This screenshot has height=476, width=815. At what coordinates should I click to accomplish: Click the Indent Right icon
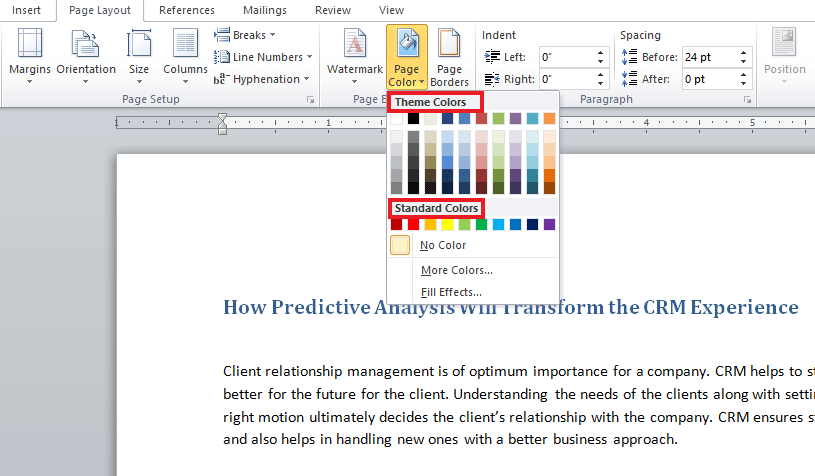click(492, 79)
